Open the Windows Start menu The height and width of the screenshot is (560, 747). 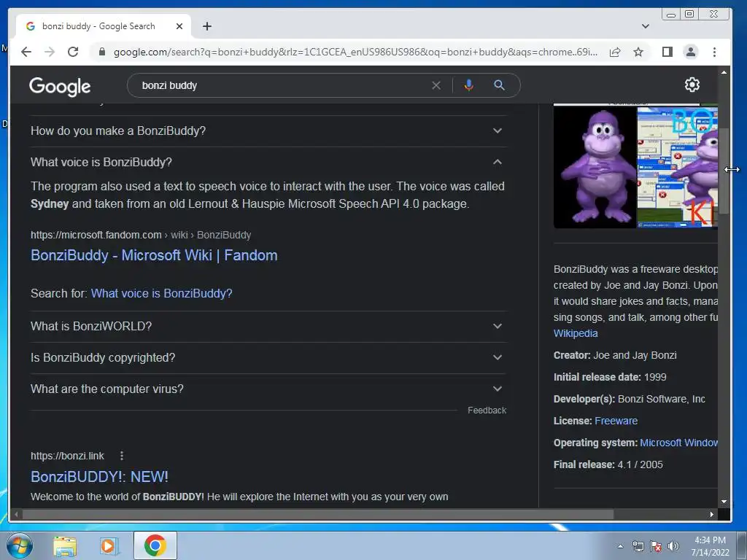tap(20, 545)
